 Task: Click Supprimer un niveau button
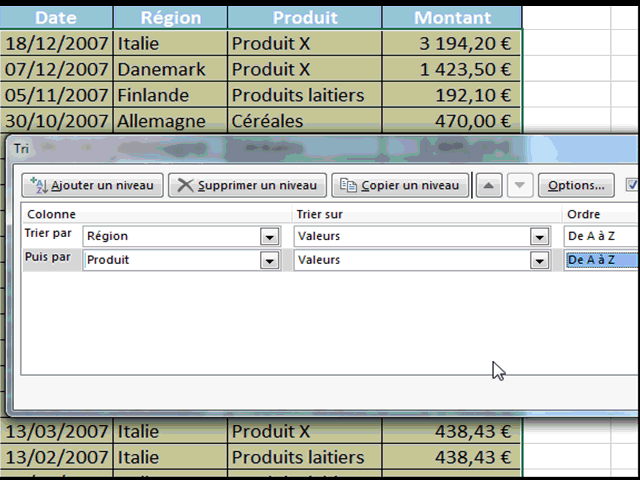click(247, 185)
